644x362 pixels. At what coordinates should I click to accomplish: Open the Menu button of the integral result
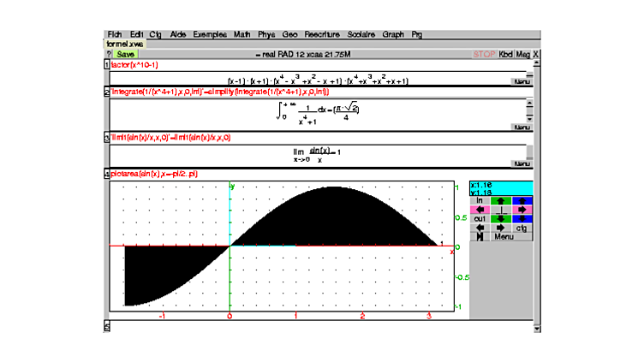click(521, 127)
